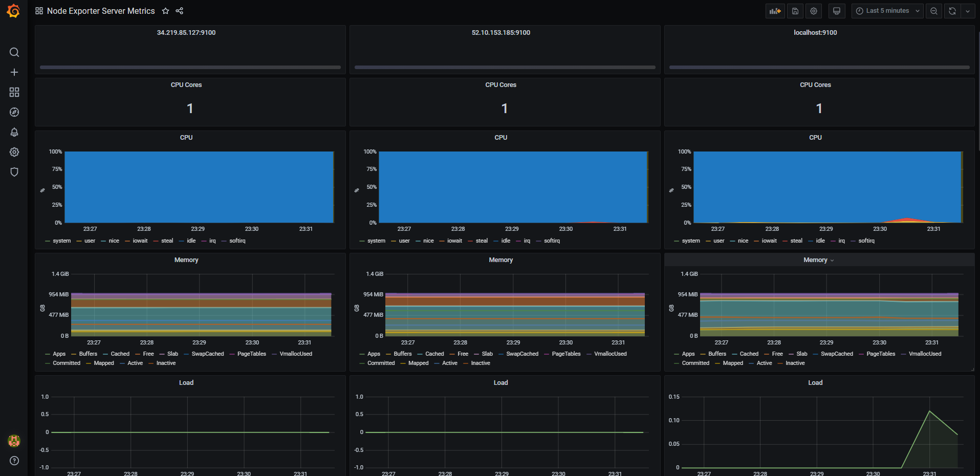Open the Dashboards section in sidebar
980x476 pixels.
click(14, 92)
